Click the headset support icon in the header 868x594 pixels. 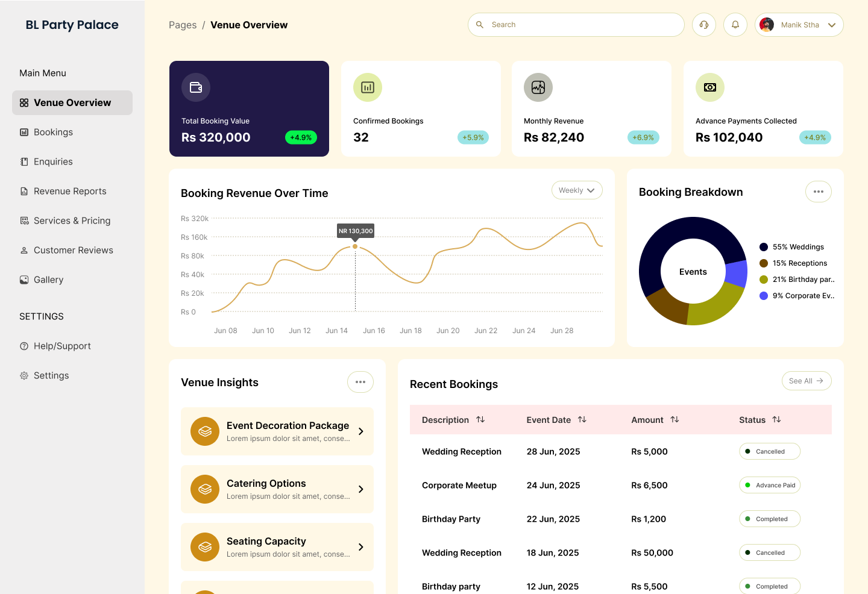[x=703, y=24]
